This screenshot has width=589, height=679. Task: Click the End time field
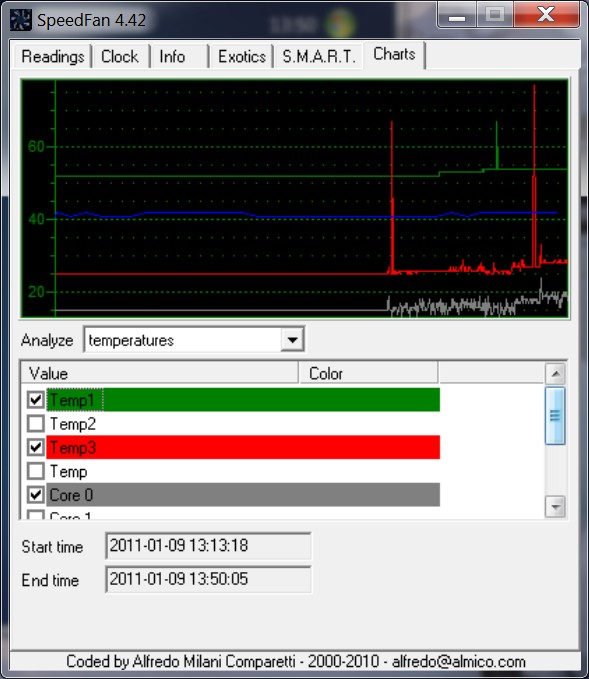click(208, 579)
